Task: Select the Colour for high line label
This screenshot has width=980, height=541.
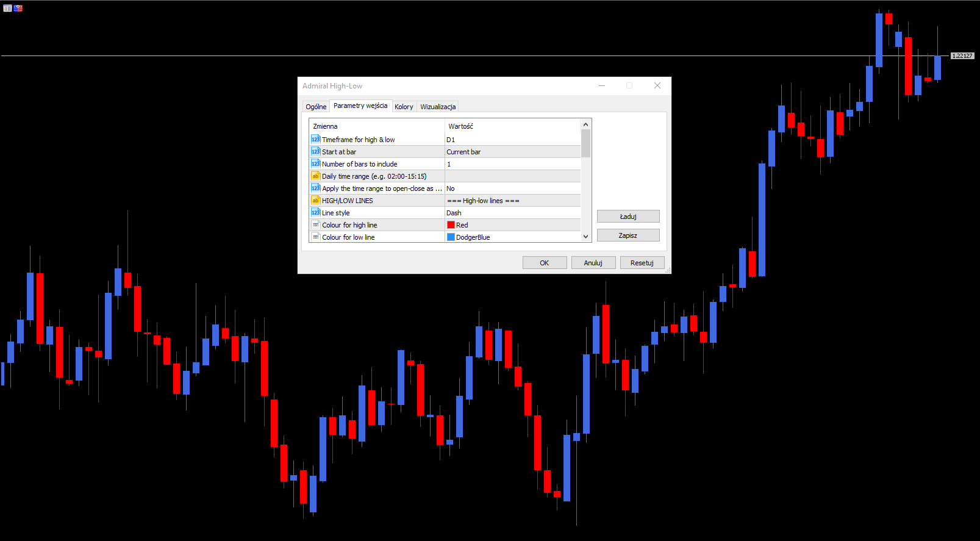Action: coord(349,225)
